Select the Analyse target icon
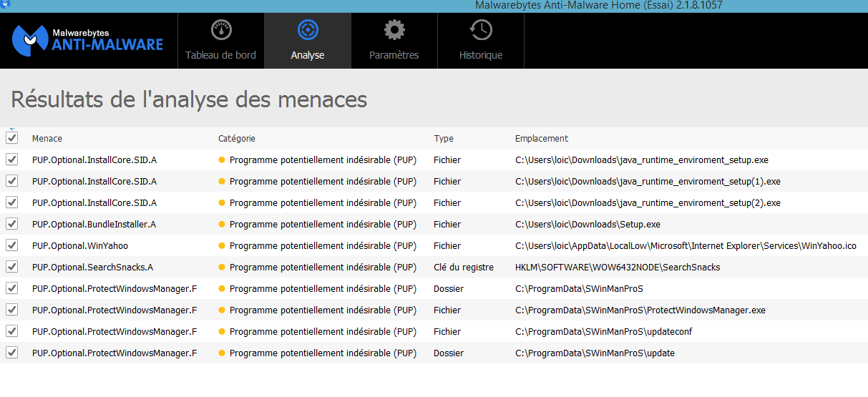Screen dimensions: 868x397 pos(308,31)
